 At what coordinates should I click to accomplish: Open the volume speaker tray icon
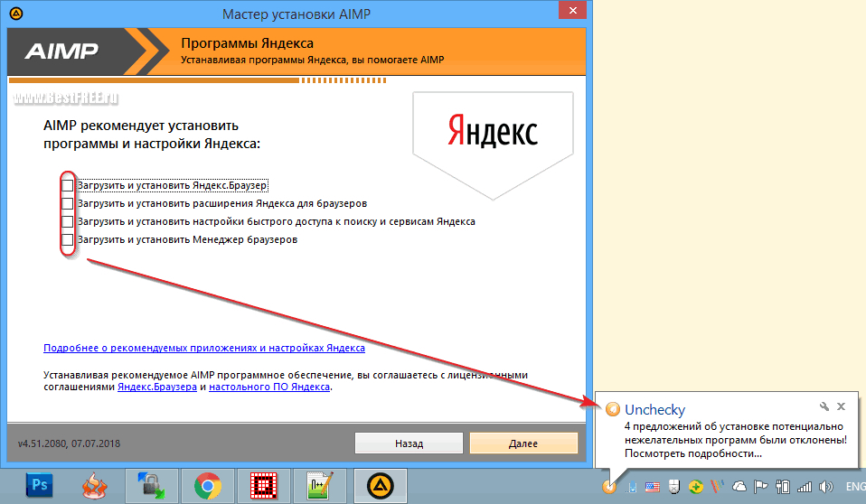click(x=825, y=486)
